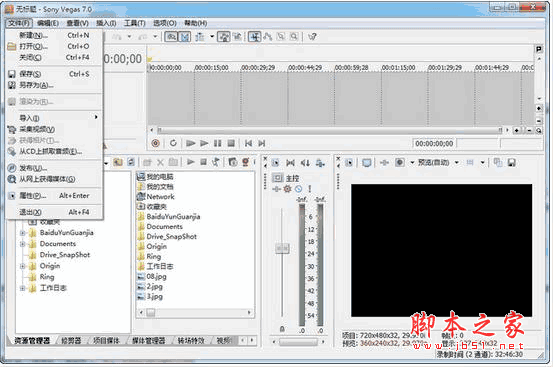The width and height of the screenshot is (553, 367).
Task: Click timeline horizontal zoom in plus button
Action: pyautogui.click(x=517, y=130)
